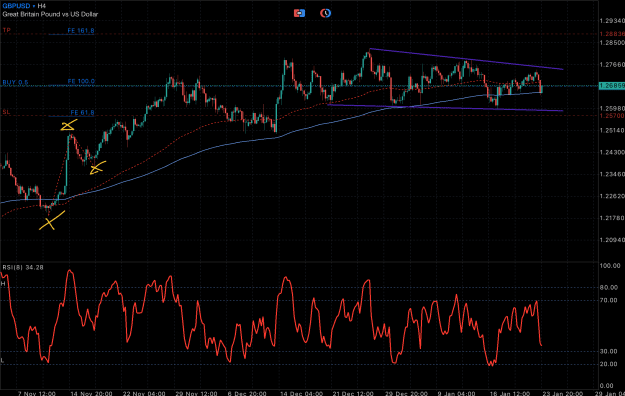The height and width of the screenshot is (396, 625).
Task: Select the TP take-profit level label
Action: [x=6, y=30]
